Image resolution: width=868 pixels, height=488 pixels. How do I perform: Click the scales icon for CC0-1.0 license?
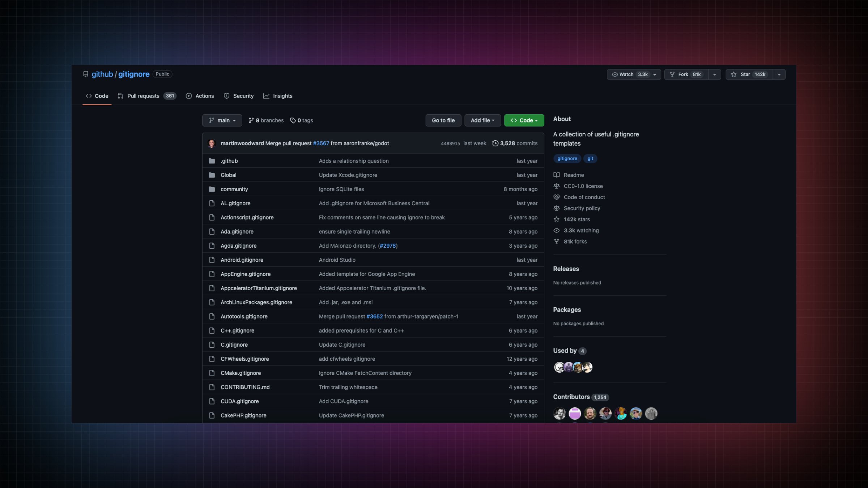point(556,186)
